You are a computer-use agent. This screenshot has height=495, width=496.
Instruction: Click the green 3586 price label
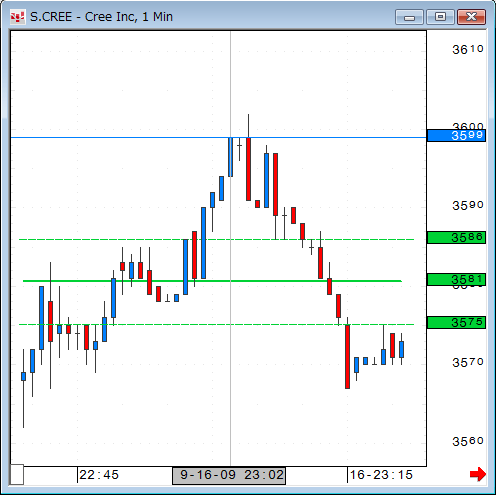(456, 238)
